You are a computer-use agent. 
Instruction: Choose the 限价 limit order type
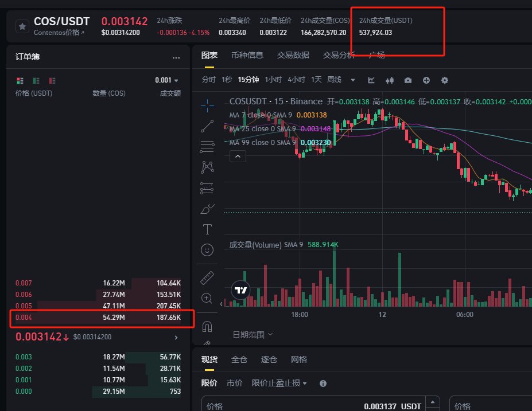click(209, 383)
